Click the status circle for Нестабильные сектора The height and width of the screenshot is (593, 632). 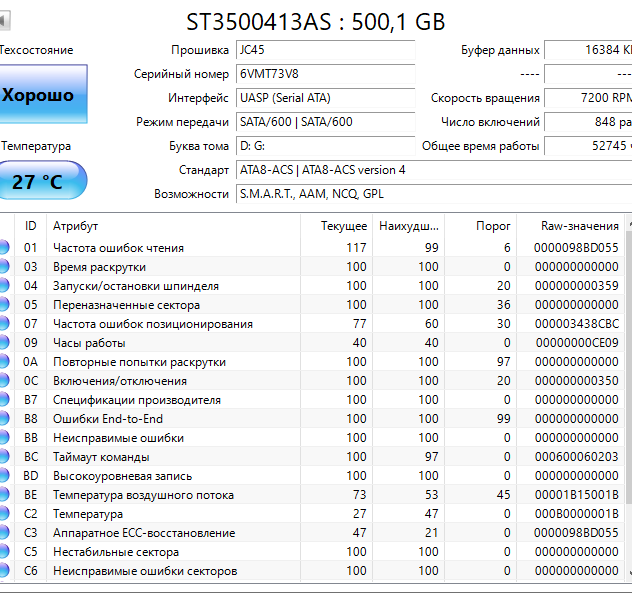coord(4,552)
